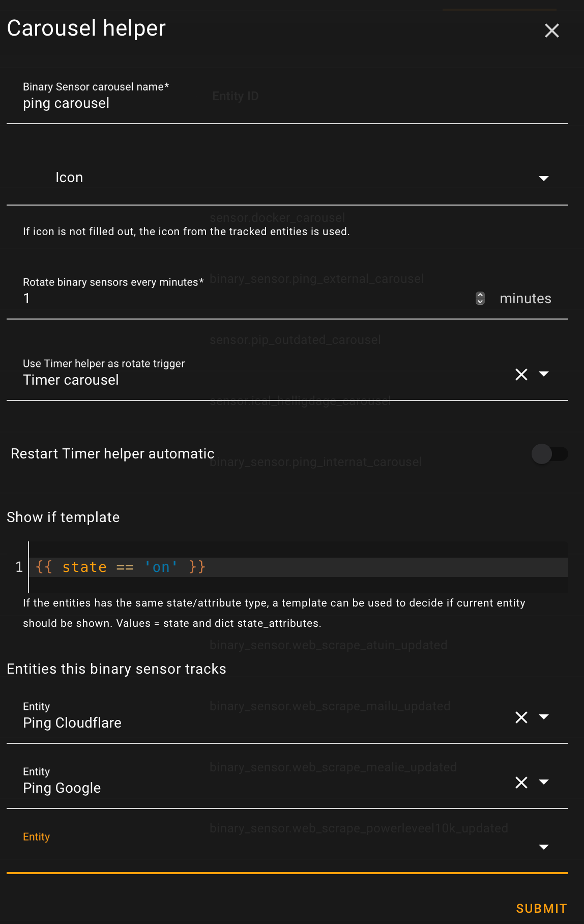This screenshot has height=924, width=584.
Task: Expand the Timer helper dropdown arrow
Action: (x=543, y=374)
